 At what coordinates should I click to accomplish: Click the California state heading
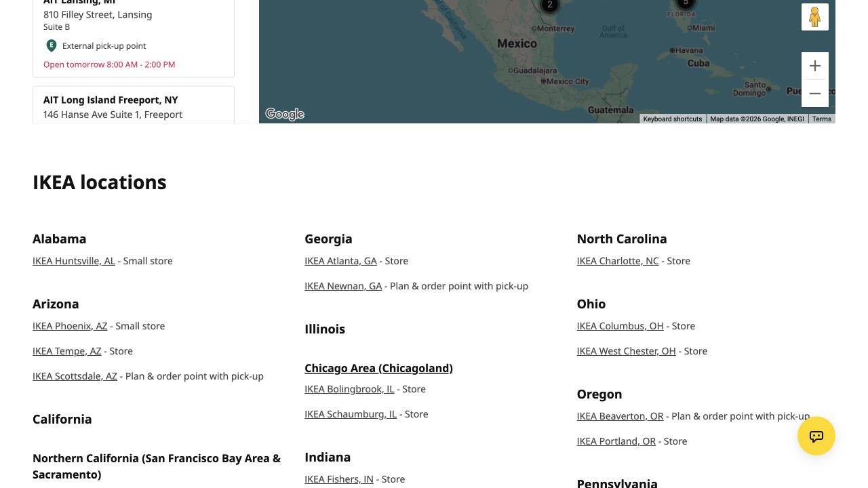[62, 419]
